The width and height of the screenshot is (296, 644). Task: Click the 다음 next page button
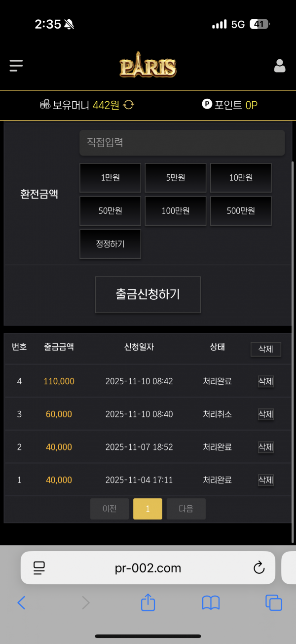click(x=186, y=509)
